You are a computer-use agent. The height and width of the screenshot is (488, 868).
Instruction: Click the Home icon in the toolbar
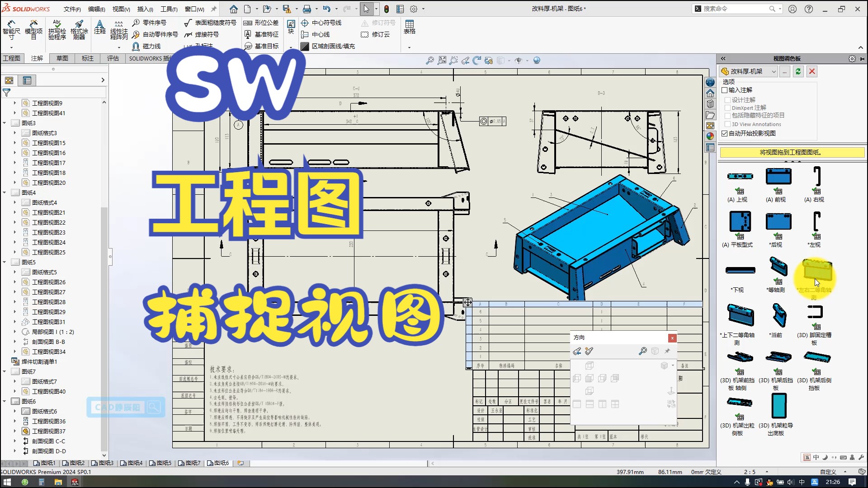click(234, 9)
